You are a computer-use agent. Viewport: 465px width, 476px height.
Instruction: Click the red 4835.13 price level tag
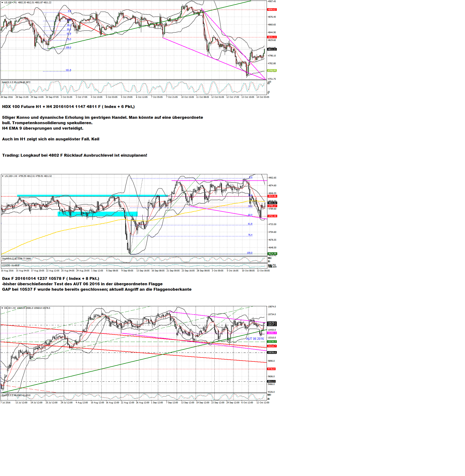(272, 37)
